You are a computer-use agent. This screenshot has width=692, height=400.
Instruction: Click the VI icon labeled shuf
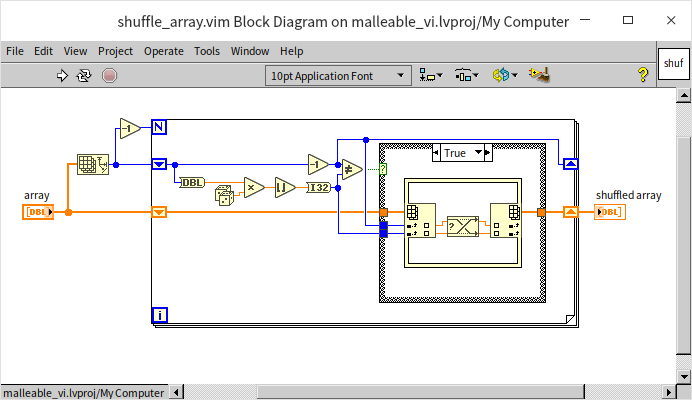(672, 63)
